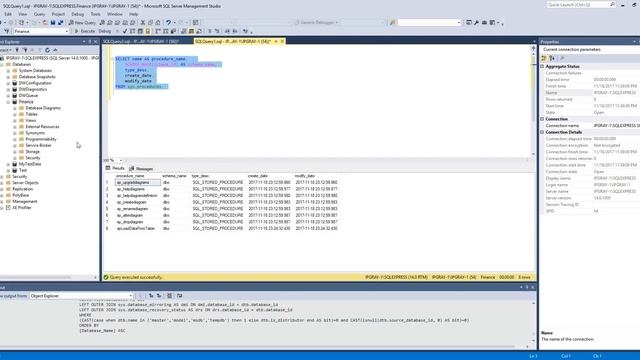Viewport: 640px width, 360px height.
Task: Expand the System Databases node
Action: coord(8,71)
